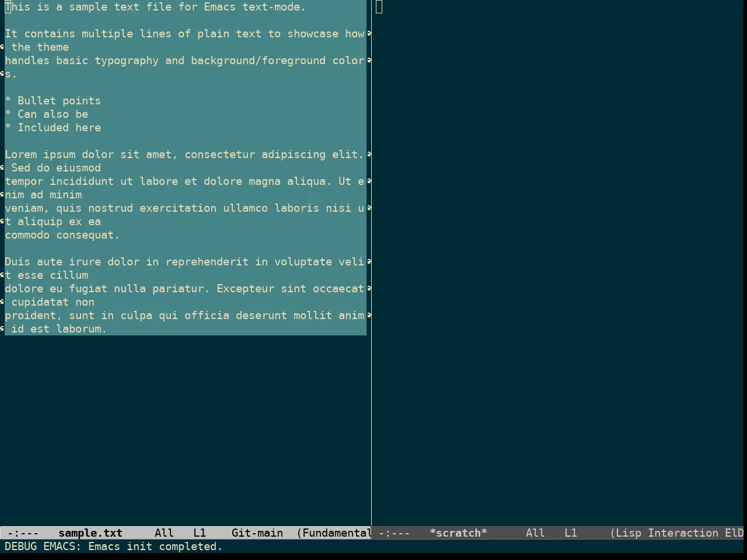This screenshot has height=560, width=747.
Task: Click right-fringe continuation arrow after 'showcase how'
Action: pyautogui.click(x=369, y=34)
